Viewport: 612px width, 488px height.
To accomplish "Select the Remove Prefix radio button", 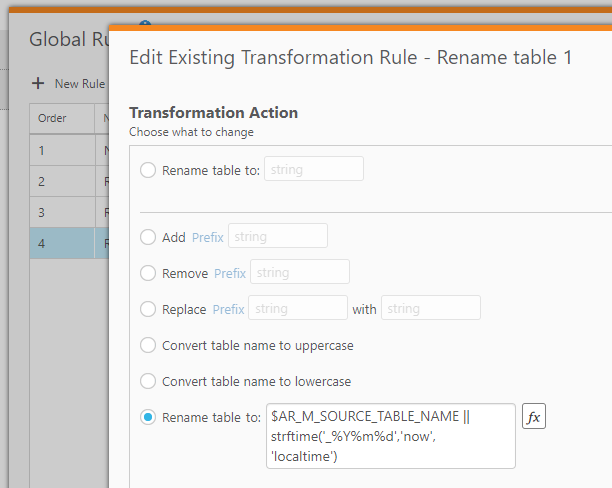I will point(148,273).
